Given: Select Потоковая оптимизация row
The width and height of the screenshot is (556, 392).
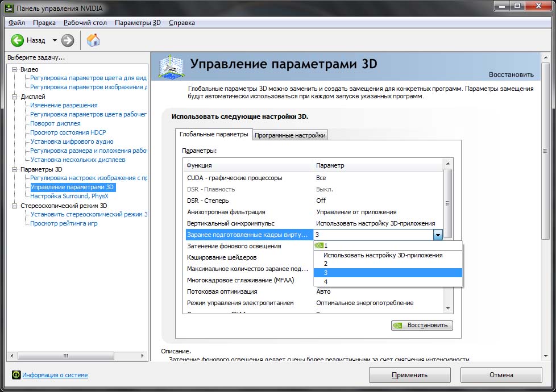Looking at the screenshot, I should (314, 291).
